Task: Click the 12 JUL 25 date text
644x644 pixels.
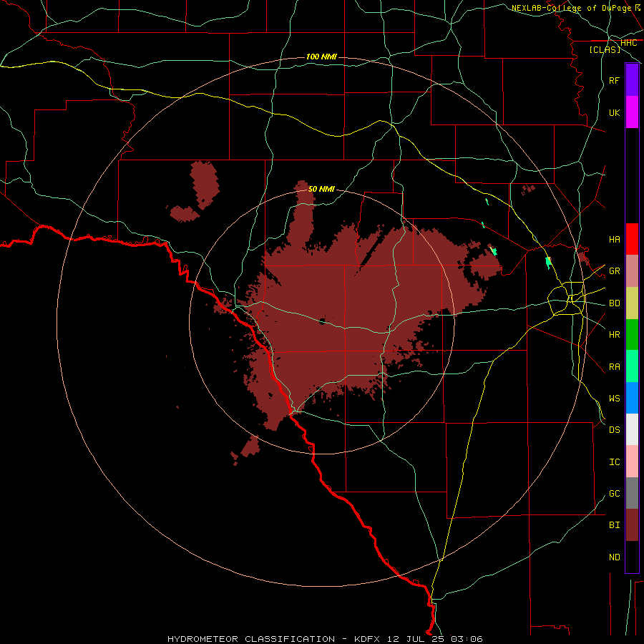Action: tap(416, 639)
